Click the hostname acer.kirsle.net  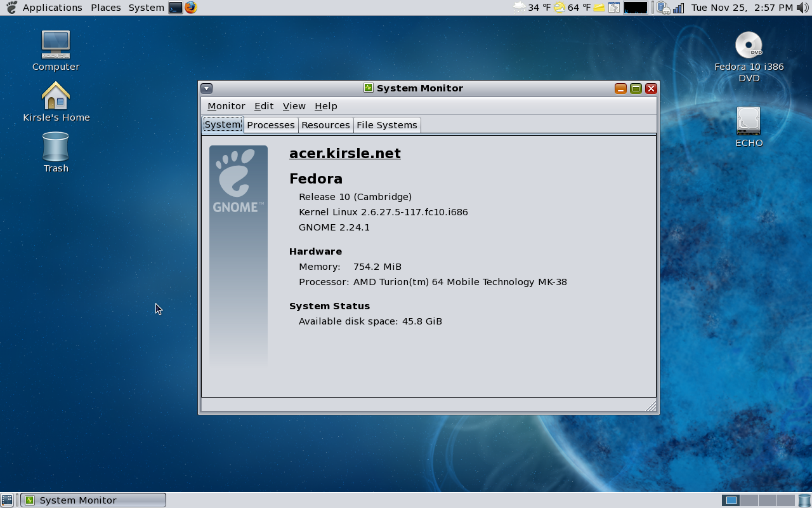click(x=345, y=153)
